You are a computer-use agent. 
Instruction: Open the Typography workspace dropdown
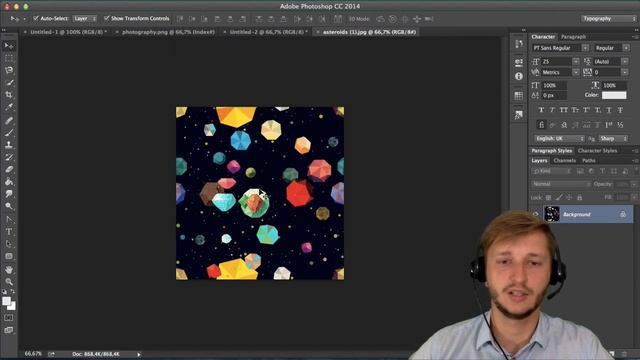pos(609,19)
